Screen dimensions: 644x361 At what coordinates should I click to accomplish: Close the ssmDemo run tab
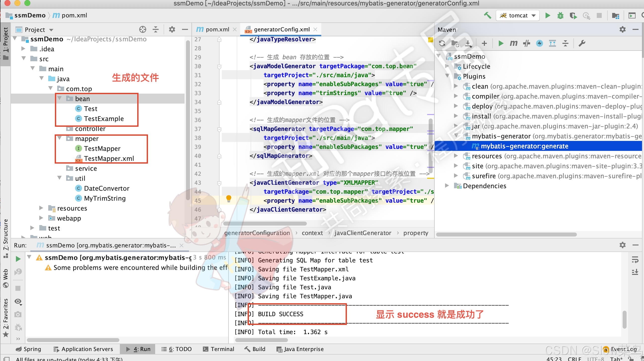coord(182,245)
